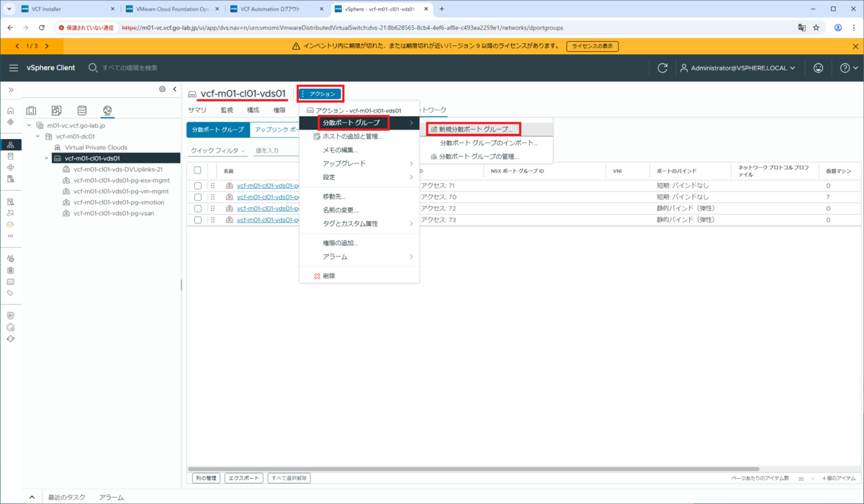Select 削除 in actions menu
The height and width of the screenshot is (504, 864).
tap(359, 276)
